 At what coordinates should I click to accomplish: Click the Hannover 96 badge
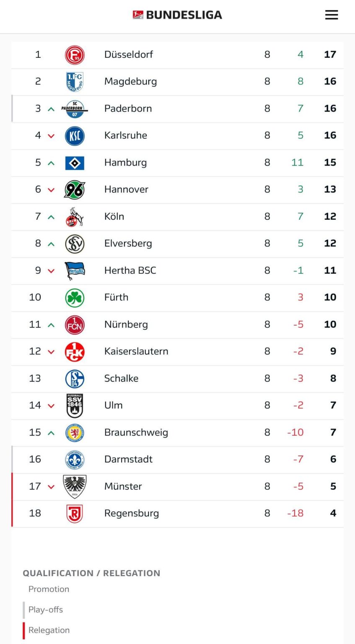(x=75, y=190)
